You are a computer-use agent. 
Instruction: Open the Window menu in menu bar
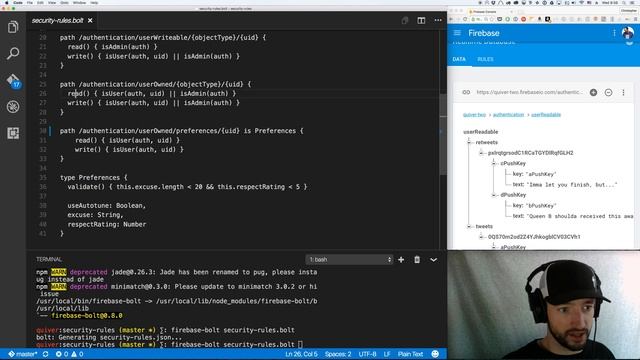tap(79, 2)
